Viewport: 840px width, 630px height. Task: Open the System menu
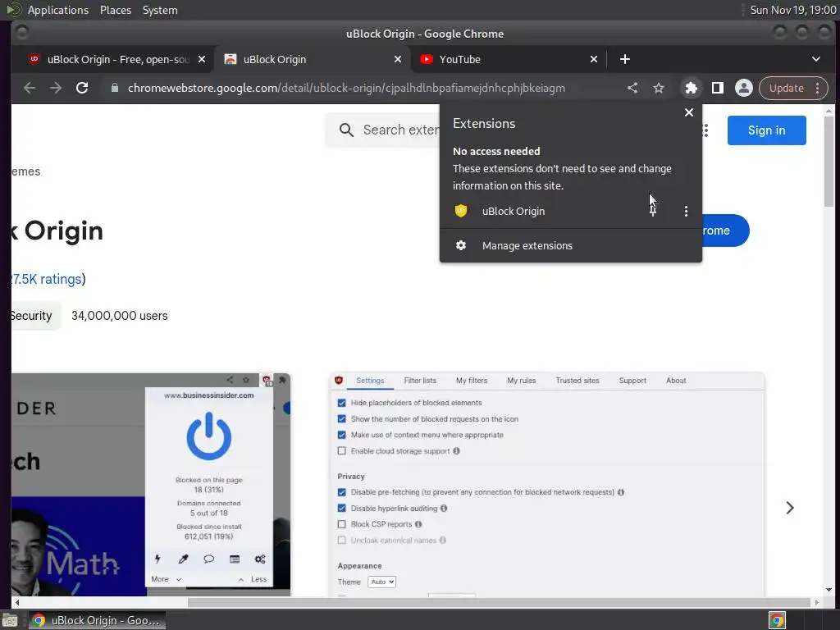[160, 10]
